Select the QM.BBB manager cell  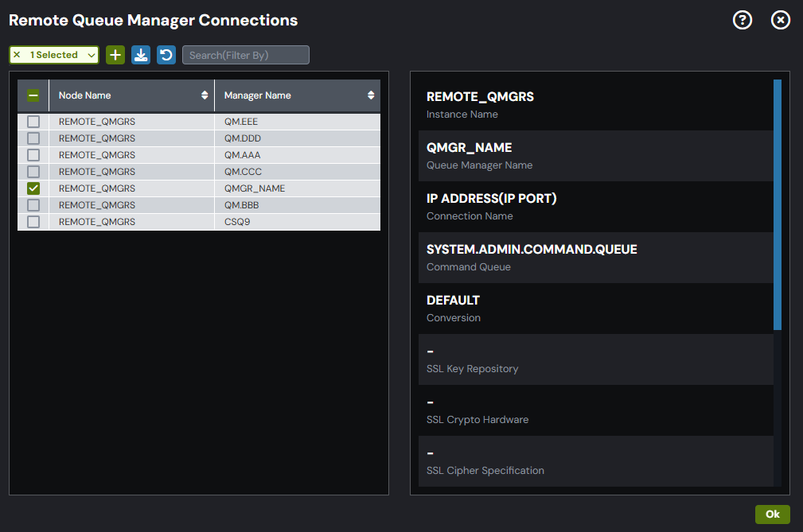[x=298, y=205]
